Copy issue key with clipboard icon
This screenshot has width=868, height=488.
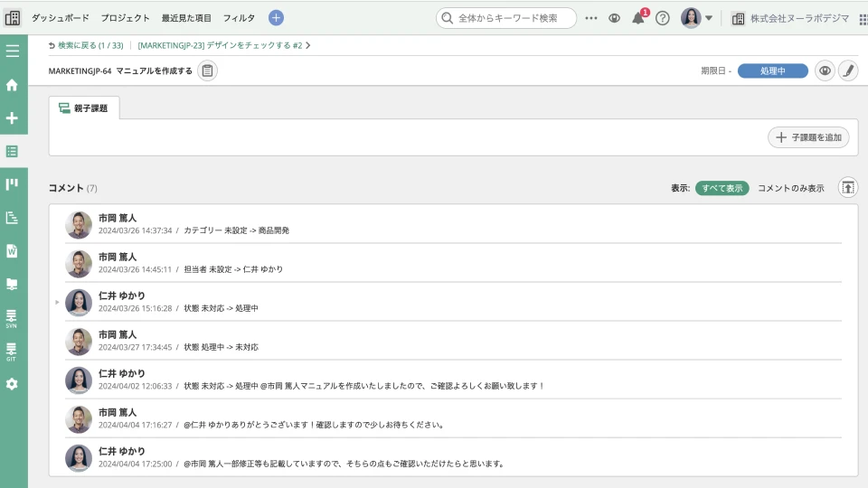pyautogui.click(x=208, y=70)
